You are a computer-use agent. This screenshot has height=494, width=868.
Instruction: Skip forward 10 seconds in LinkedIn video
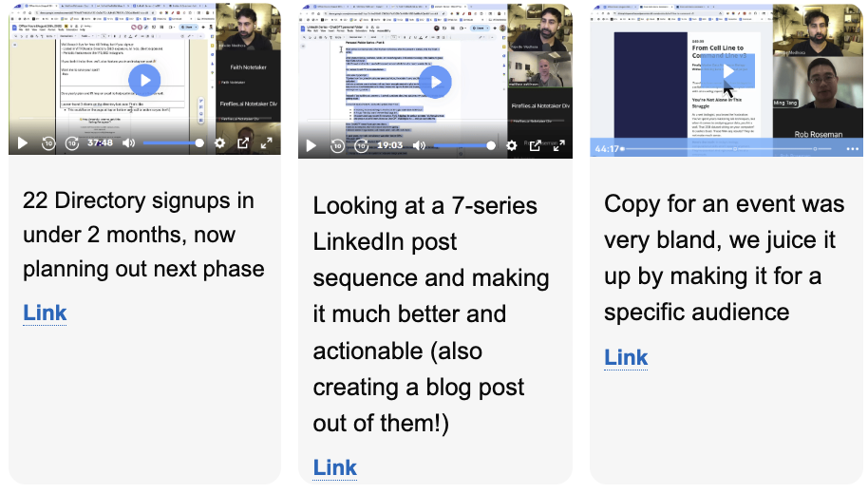pyautogui.click(x=361, y=145)
